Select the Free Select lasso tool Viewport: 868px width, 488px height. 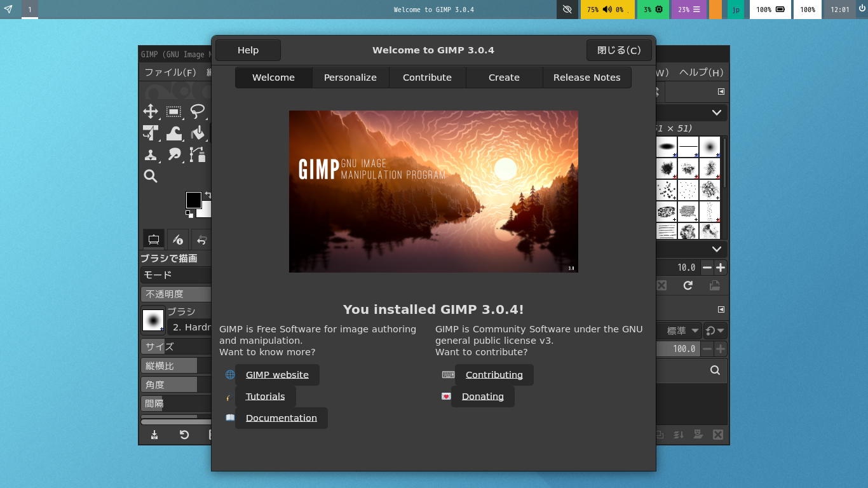click(198, 112)
